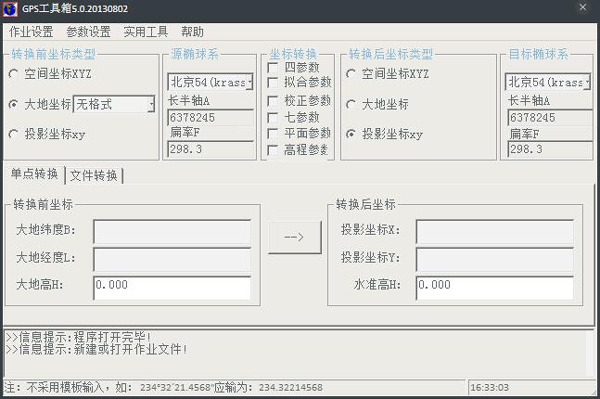Click the message line 新建或打开作业文件
The image size is (600, 399).
[x=96, y=349]
